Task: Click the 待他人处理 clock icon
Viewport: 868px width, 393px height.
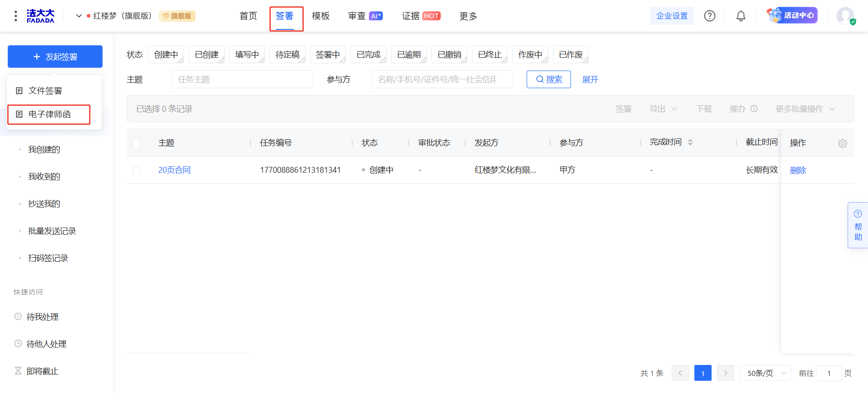Action: 18,344
